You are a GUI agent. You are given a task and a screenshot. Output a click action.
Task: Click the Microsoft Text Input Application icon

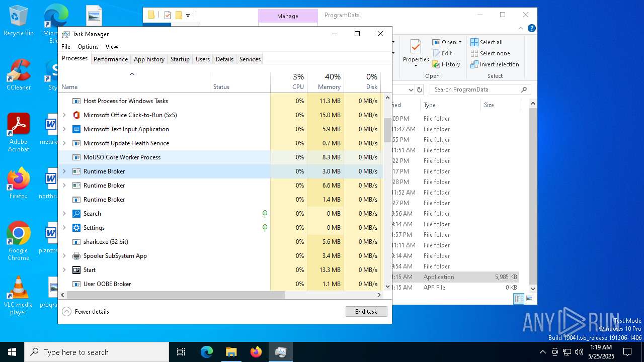click(76, 129)
